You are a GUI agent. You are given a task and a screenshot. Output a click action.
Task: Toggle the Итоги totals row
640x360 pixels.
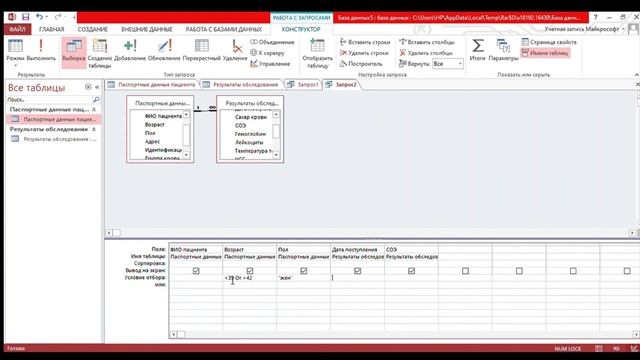pos(477,50)
